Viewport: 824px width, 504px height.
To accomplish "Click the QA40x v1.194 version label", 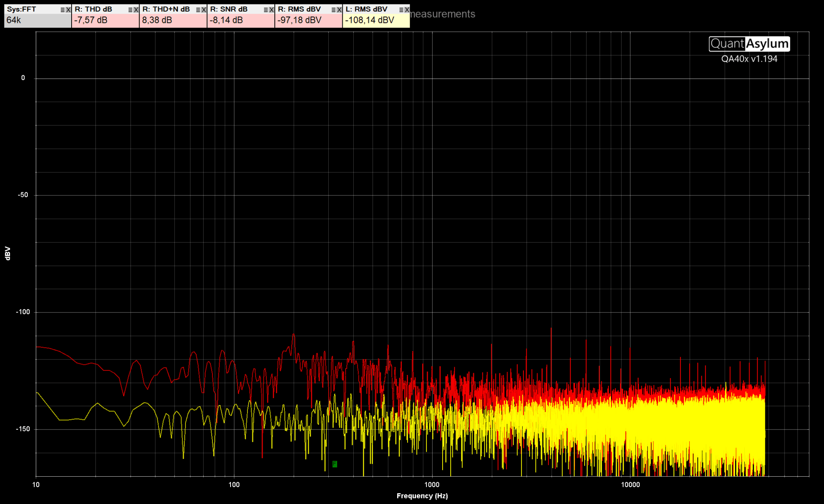I will pos(749,59).
